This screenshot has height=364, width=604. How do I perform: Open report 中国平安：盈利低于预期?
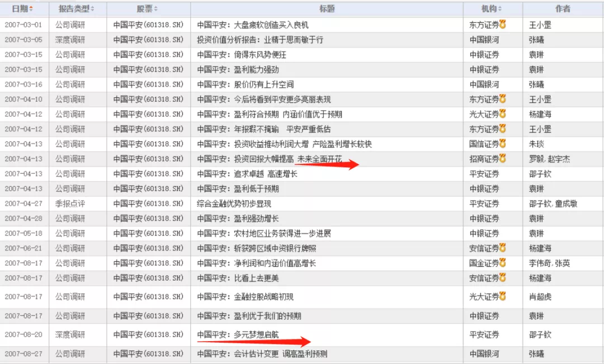click(x=238, y=189)
